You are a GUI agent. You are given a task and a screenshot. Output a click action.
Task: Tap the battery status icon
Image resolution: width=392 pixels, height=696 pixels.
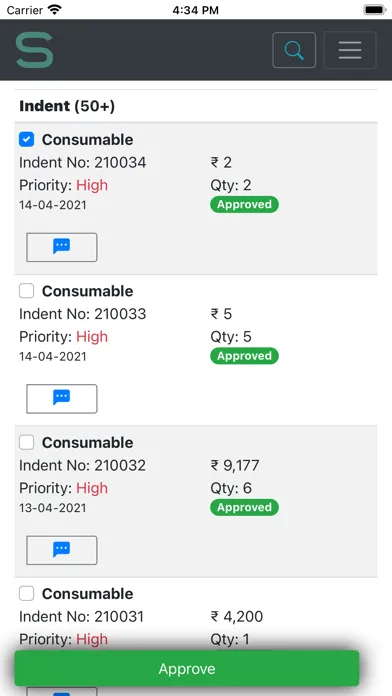[374, 10]
